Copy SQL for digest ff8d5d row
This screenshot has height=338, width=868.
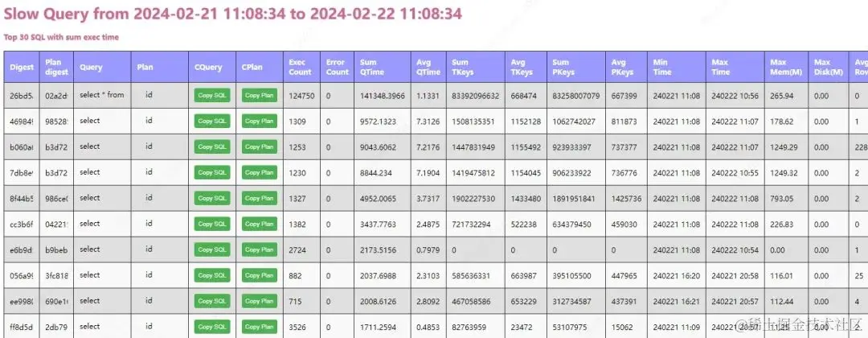coord(212,327)
